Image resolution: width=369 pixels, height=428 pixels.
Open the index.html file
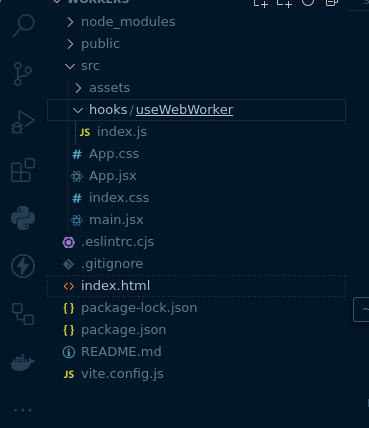(196, 286)
